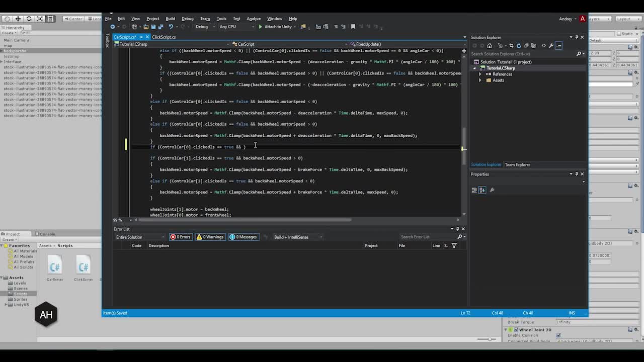Click the Navigate Backward icon in Visual Studio

point(113,27)
